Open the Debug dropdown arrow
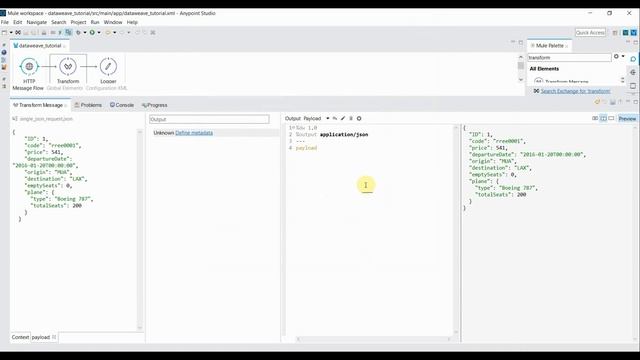The height and width of the screenshot is (360, 640). (x=85, y=33)
